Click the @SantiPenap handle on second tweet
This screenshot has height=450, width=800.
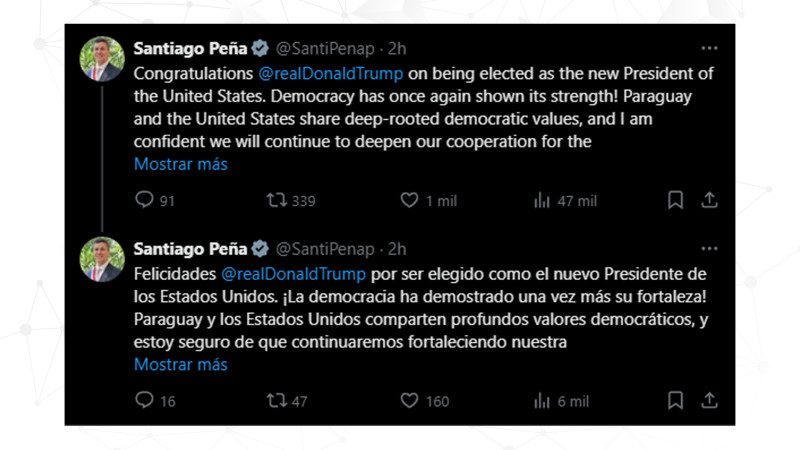coord(325,248)
